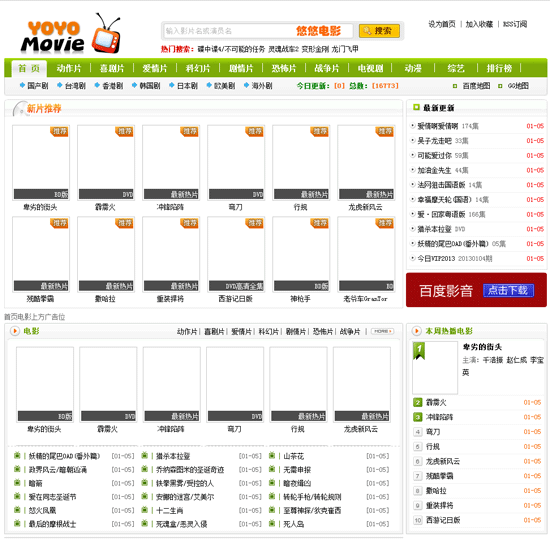Click the green icon beside 山茶花
Viewport: 550px width, 539px height.
tap(272, 456)
